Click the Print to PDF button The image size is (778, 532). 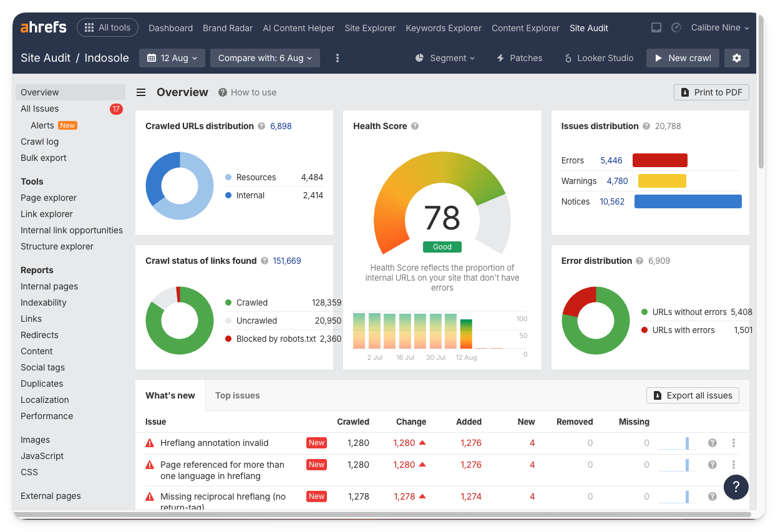[711, 92]
